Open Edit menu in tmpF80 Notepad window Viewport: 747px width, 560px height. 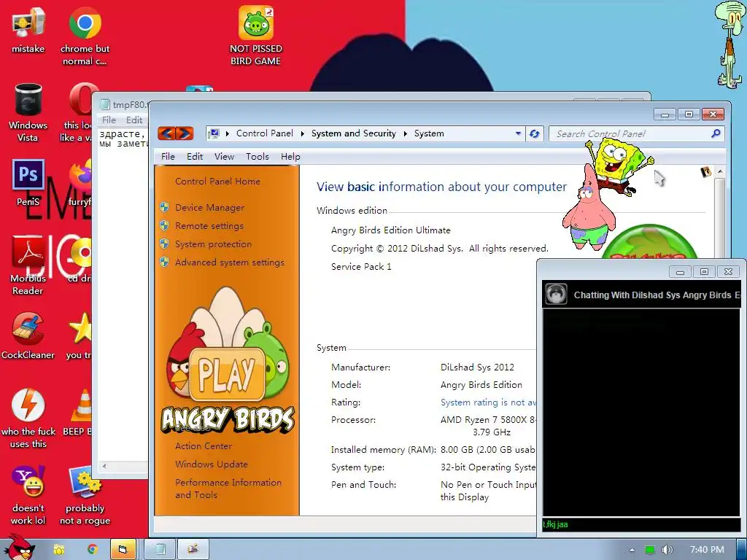[x=134, y=120]
